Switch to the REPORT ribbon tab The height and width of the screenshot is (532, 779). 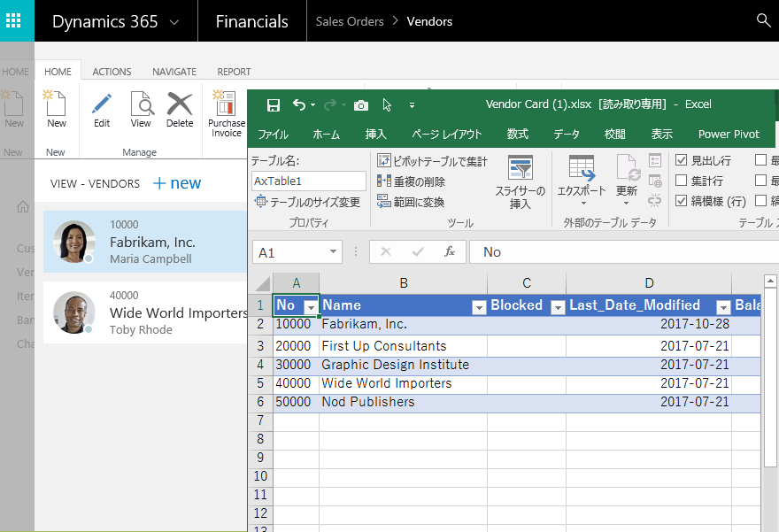(234, 72)
